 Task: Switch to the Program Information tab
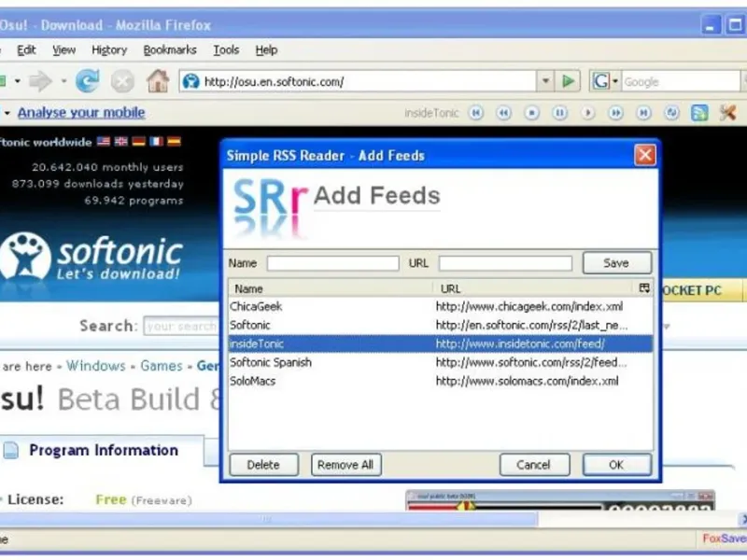click(102, 451)
